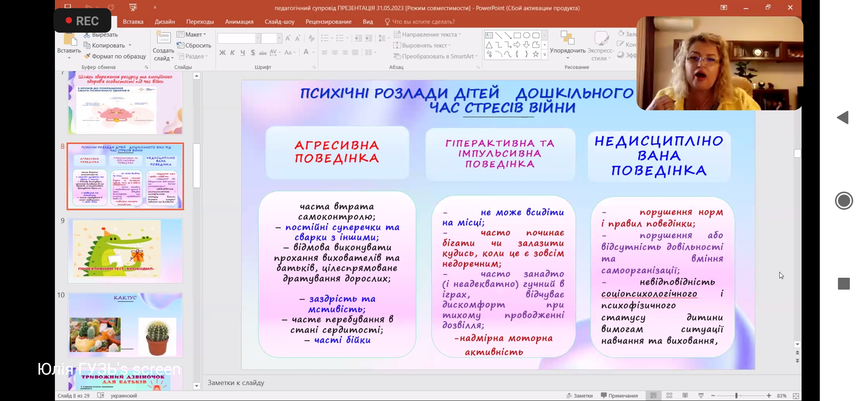
Task: Select the Triangle shape in gallery
Action: (x=489, y=45)
